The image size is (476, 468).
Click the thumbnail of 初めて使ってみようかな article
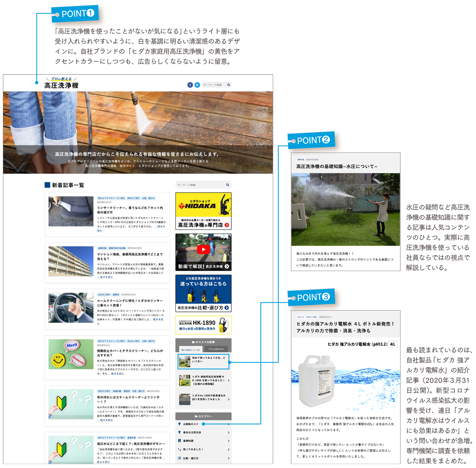(184, 362)
